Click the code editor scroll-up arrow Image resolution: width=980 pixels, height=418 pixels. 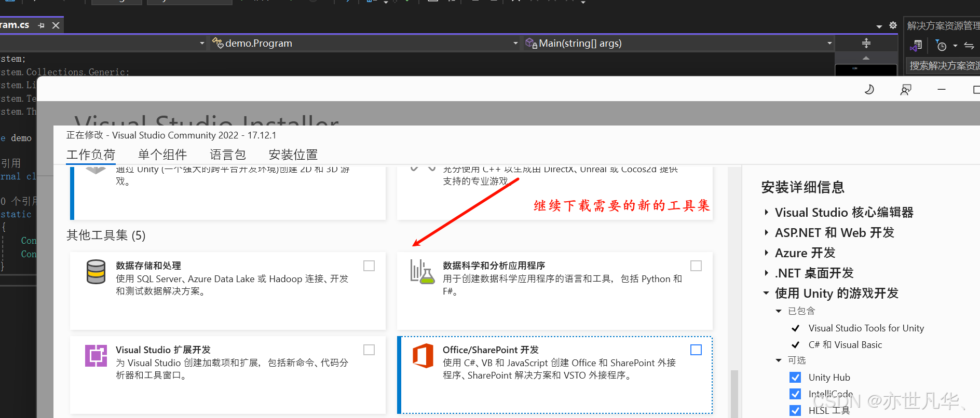[x=866, y=58]
